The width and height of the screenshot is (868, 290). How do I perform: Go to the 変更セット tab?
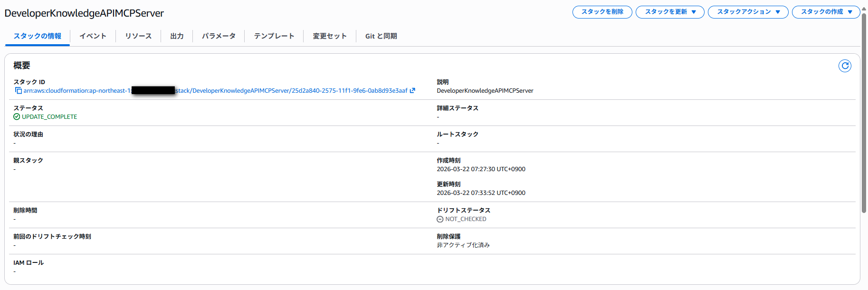[329, 36]
